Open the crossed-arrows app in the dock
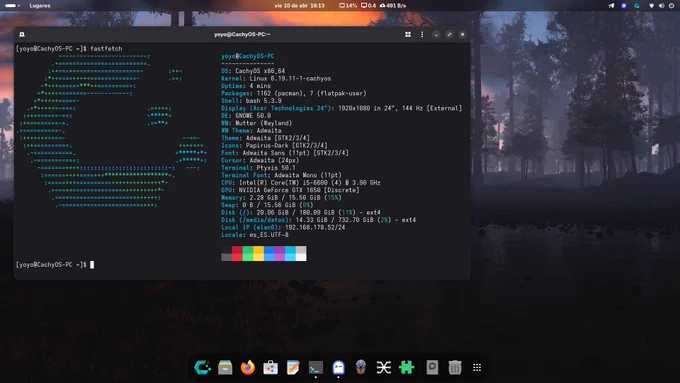680x383 pixels. click(x=383, y=367)
